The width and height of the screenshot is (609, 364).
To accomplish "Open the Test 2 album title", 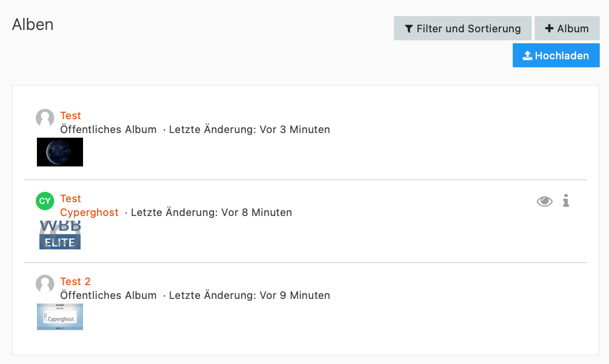I will pyautogui.click(x=76, y=282).
